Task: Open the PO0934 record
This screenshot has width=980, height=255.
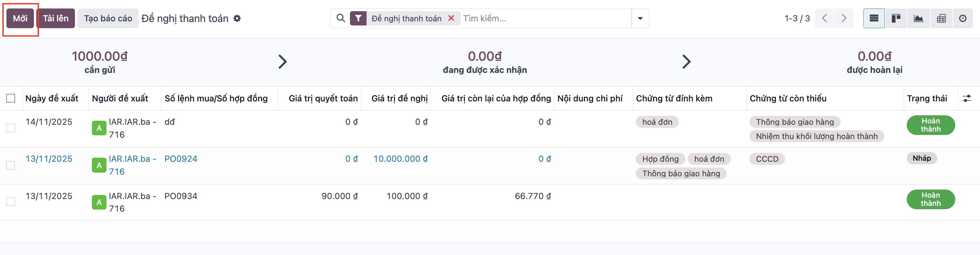Action: pos(181,196)
